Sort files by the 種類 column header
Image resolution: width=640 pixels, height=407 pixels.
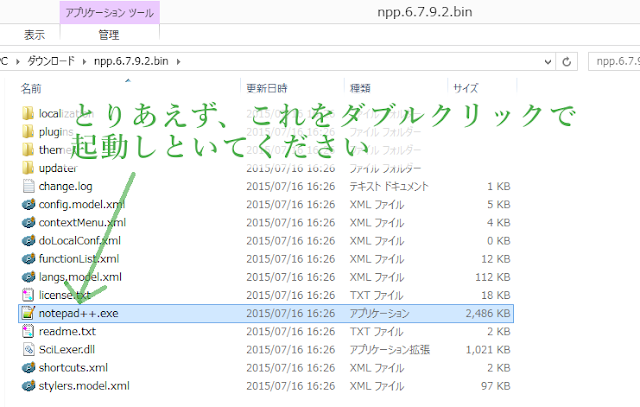tap(360, 88)
